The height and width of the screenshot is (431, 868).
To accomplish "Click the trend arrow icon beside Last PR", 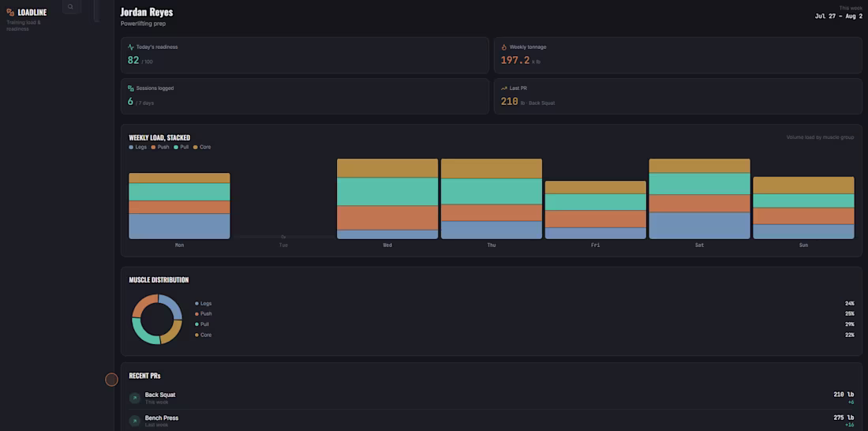I will coord(504,88).
